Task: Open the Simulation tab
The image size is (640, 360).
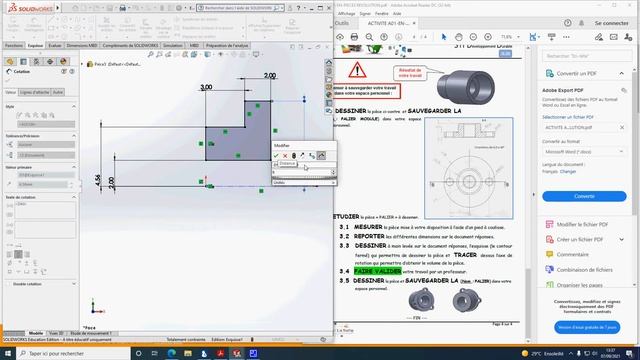Action: click(x=173, y=46)
